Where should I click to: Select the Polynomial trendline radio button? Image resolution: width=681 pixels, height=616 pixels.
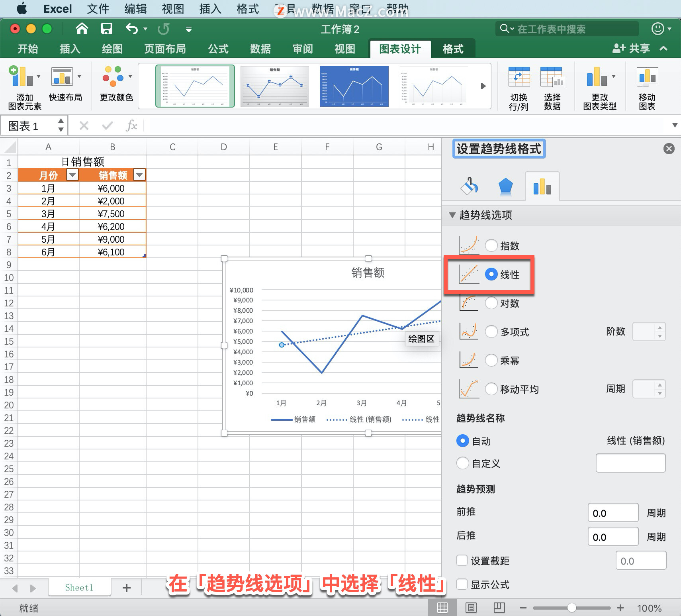(x=491, y=332)
